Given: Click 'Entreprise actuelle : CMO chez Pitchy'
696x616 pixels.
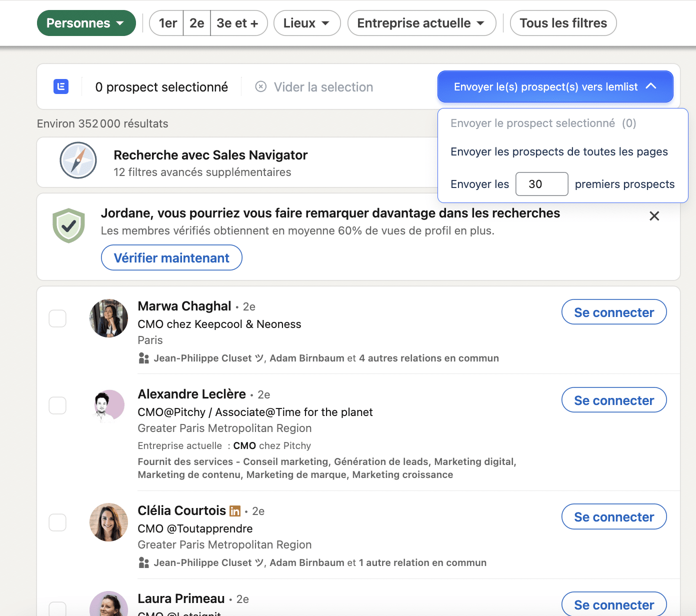Looking at the screenshot, I should (x=224, y=445).
